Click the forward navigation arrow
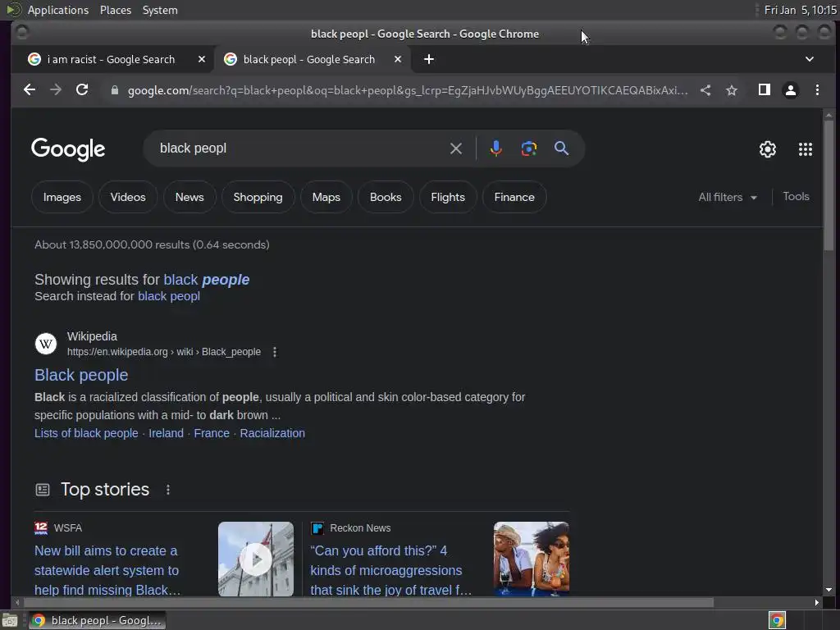840x630 pixels. (x=56, y=90)
